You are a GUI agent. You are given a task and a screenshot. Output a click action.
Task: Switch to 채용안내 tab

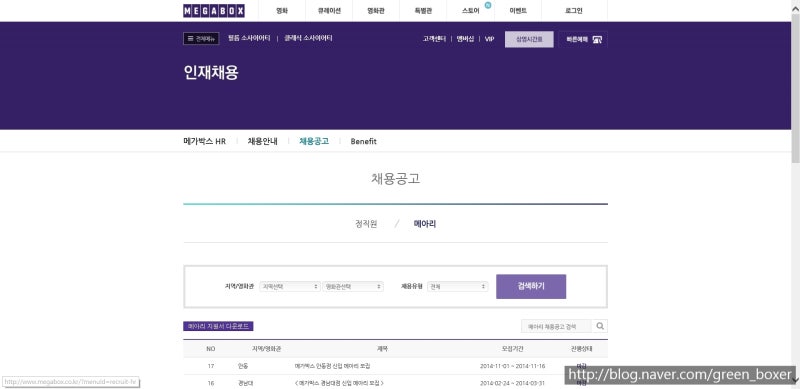(262, 141)
